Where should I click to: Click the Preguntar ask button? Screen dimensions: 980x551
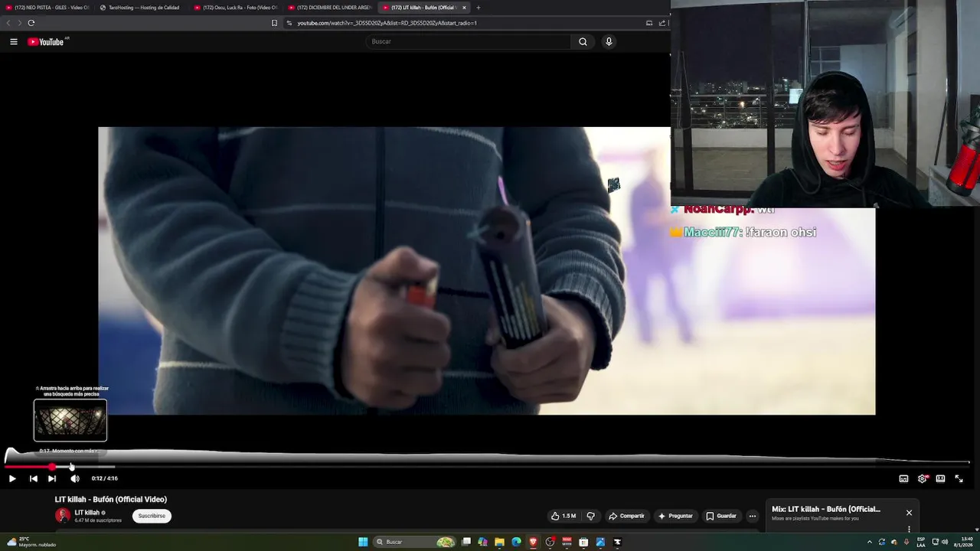[x=675, y=516]
